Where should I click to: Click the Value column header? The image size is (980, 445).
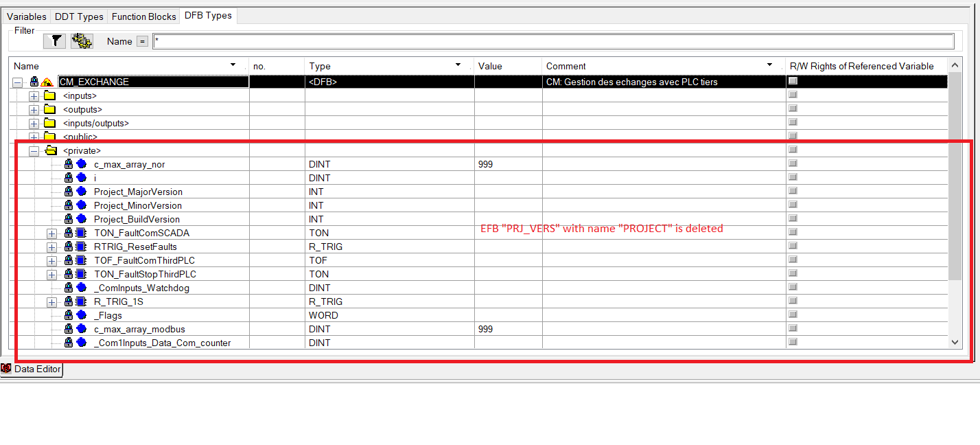[x=509, y=66]
